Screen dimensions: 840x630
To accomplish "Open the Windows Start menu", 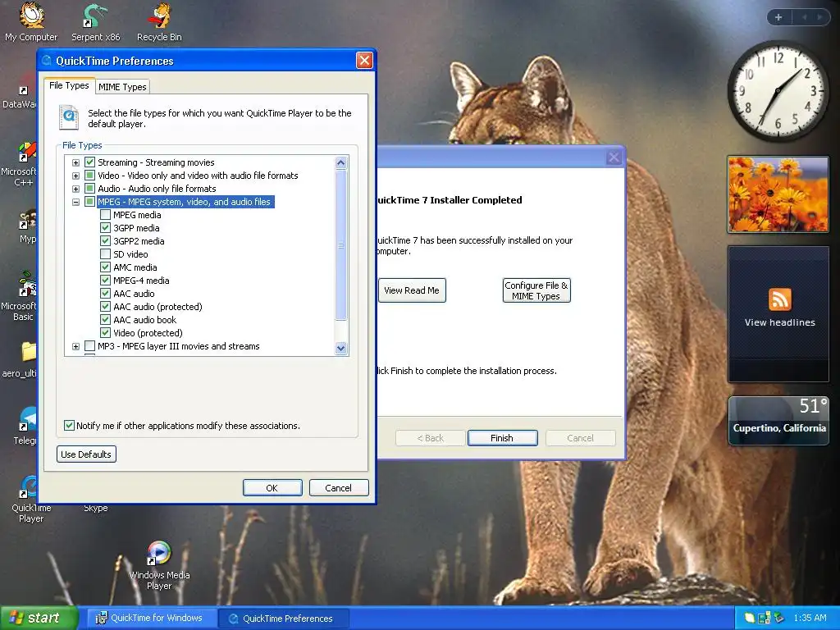I will [39, 618].
